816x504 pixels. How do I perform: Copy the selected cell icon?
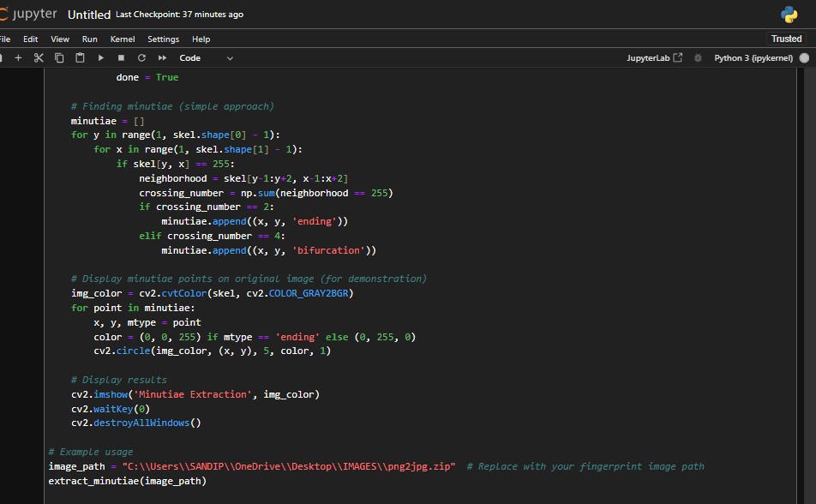coord(59,57)
